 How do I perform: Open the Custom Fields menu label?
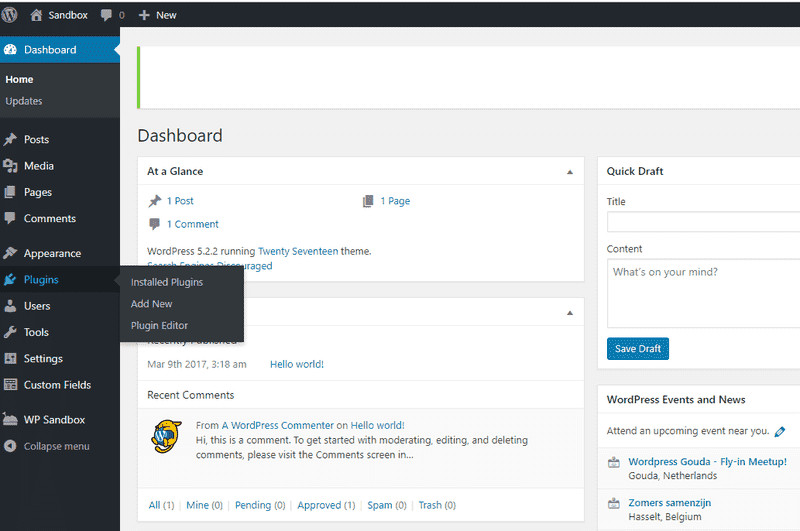(x=58, y=385)
